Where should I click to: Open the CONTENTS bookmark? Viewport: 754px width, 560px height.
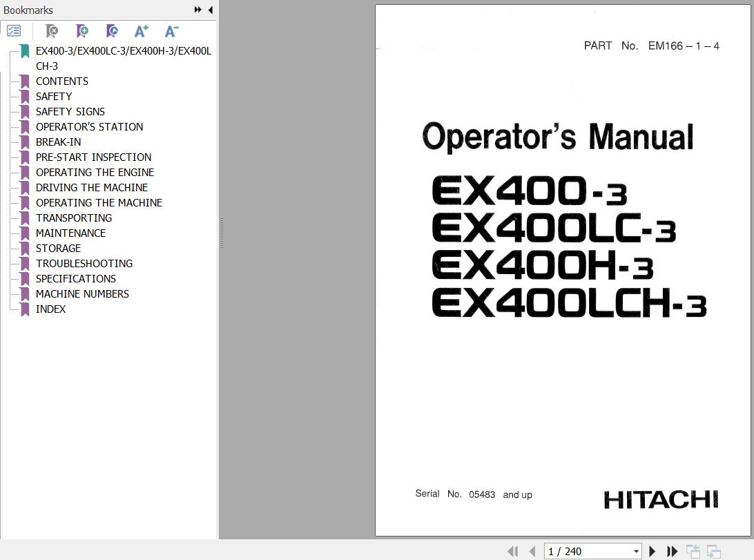62,81
